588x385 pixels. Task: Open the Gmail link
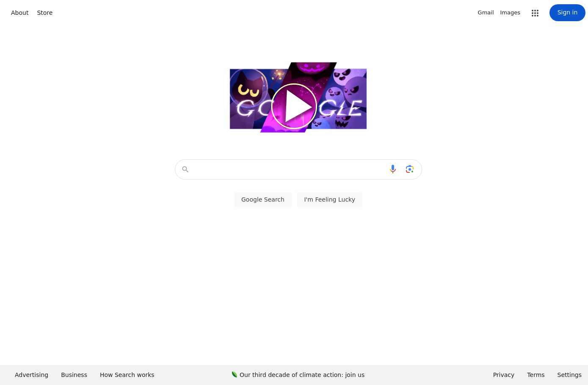pos(486,13)
